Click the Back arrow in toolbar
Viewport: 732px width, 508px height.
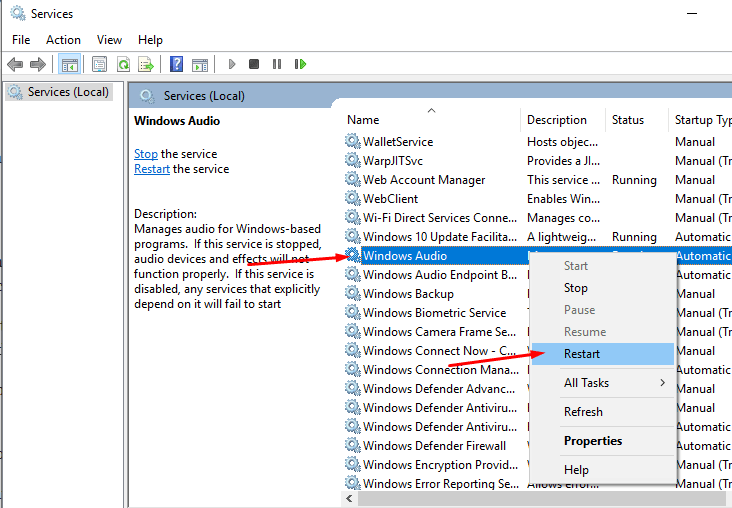pos(15,64)
